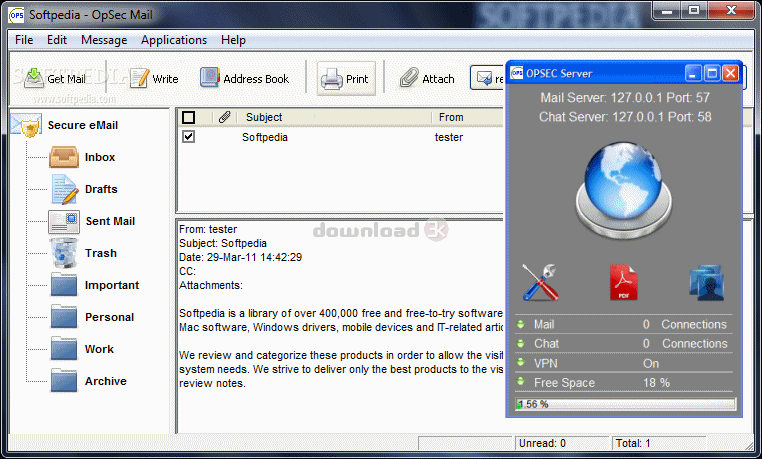Screen dimensions: 762x459
Task: Click the reply envelope toolbar icon
Action: 485,78
